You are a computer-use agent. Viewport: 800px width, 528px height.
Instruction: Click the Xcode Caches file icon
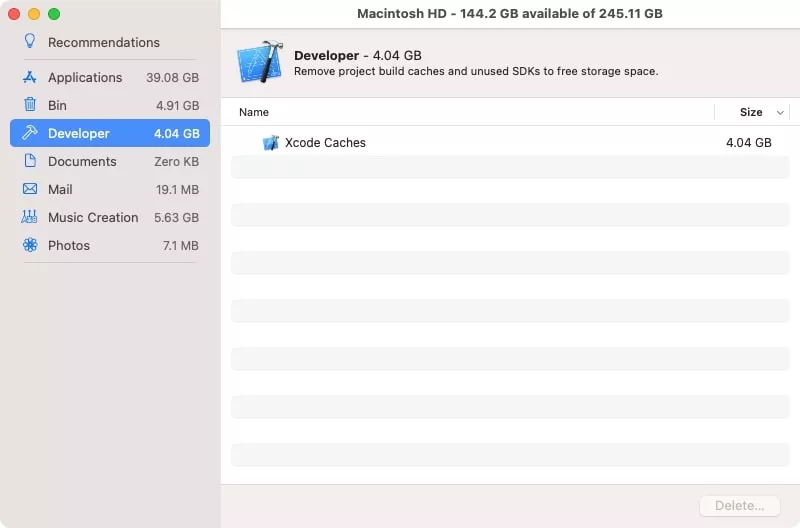pyautogui.click(x=270, y=143)
